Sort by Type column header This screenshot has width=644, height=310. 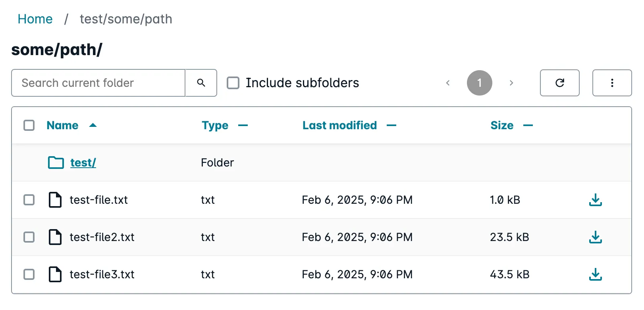[215, 125]
